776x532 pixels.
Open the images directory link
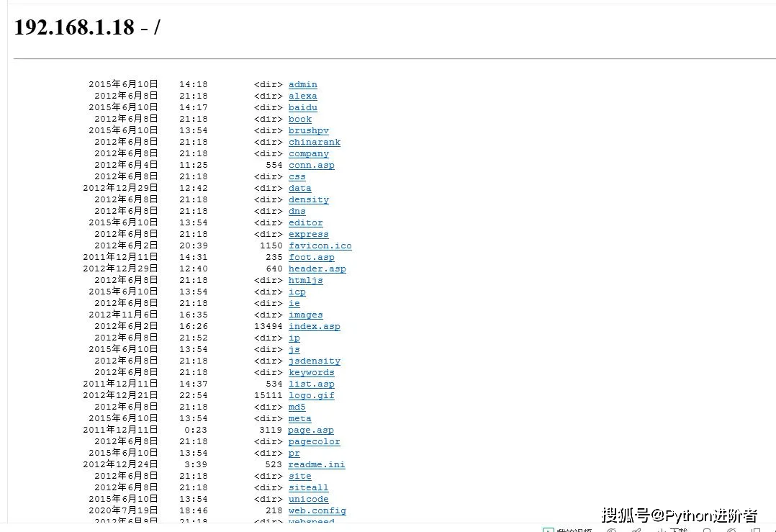[x=306, y=315]
